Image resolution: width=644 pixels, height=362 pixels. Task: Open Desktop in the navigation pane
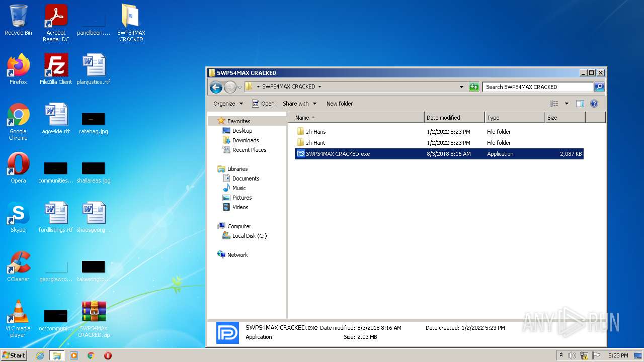point(242,131)
